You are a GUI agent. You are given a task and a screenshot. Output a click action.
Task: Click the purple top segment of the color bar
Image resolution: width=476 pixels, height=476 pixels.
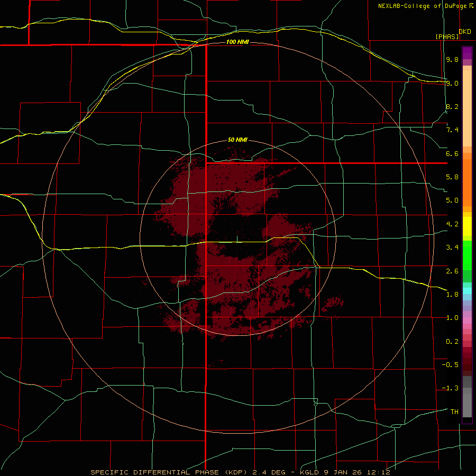[x=467, y=53]
